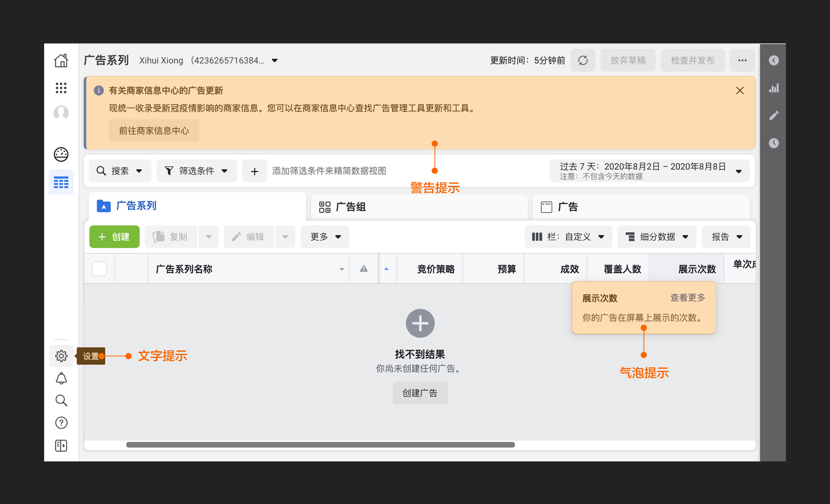Click the help question mark icon
Screen dimensions: 830x504
[x=61, y=423]
